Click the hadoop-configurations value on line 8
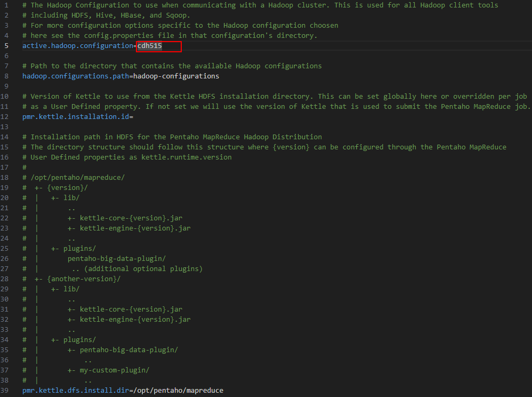This screenshot has height=397, width=532. click(176, 76)
